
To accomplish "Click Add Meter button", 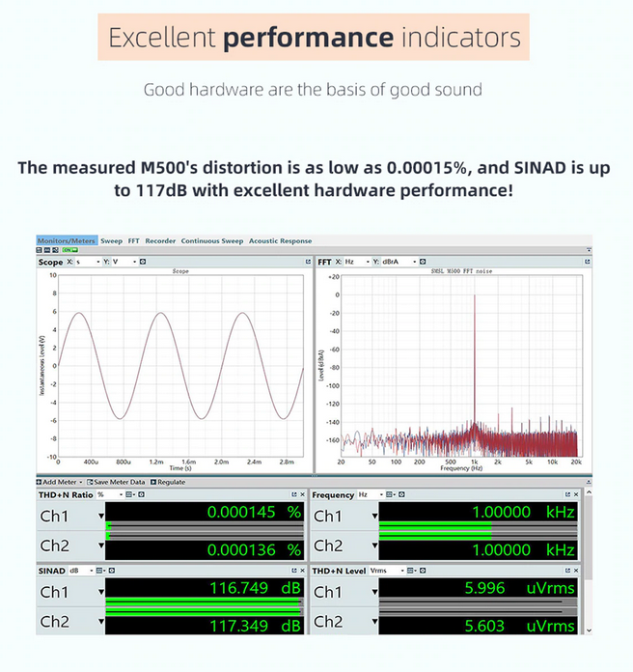I will 59,482.
